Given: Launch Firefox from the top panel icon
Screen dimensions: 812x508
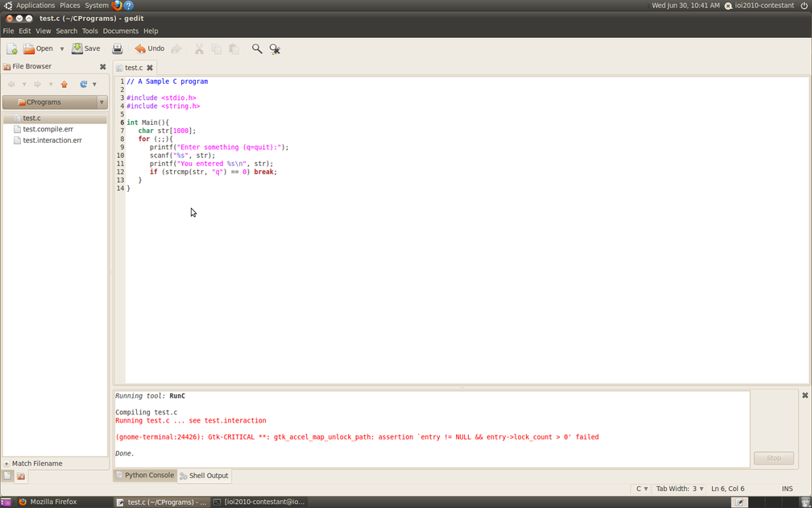Looking at the screenshot, I should (117, 6).
